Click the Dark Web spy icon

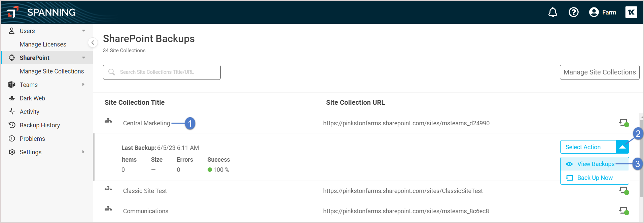point(12,98)
